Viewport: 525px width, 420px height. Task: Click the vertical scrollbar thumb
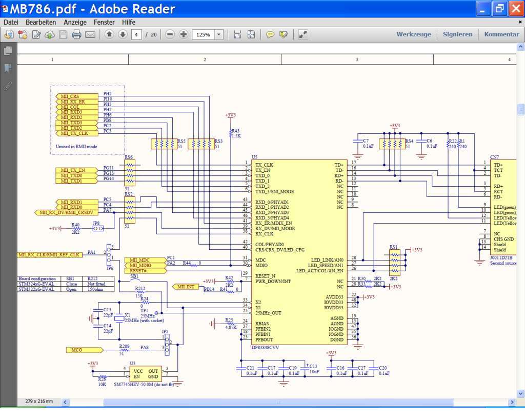[x=521, y=110]
